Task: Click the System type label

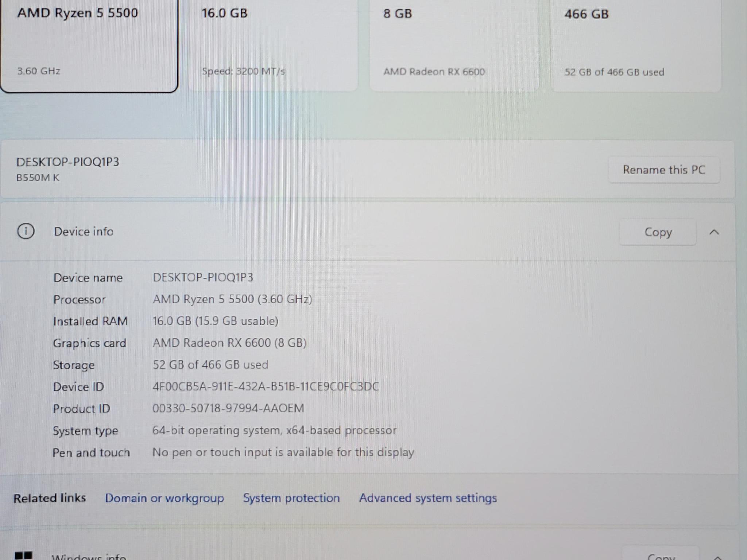Action: click(x=85, y=431)
